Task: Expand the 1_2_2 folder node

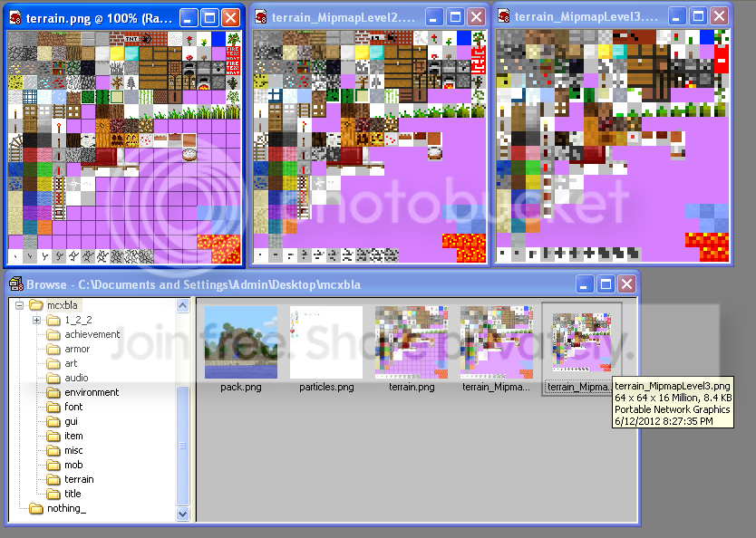Action: (36, 320)
